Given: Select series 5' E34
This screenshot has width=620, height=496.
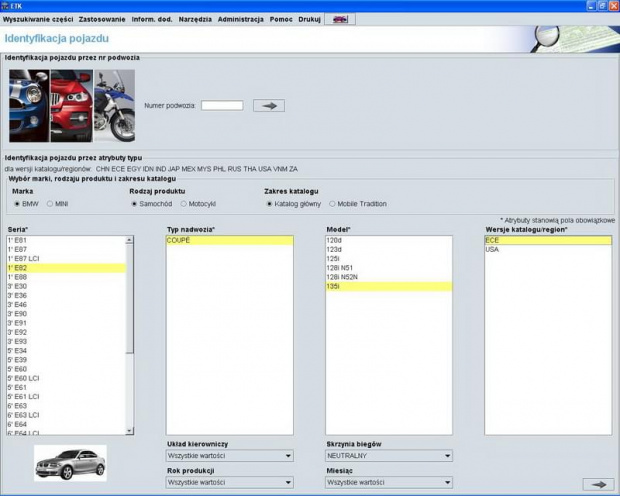Looking at the screenshot, I should pos(66,350).
